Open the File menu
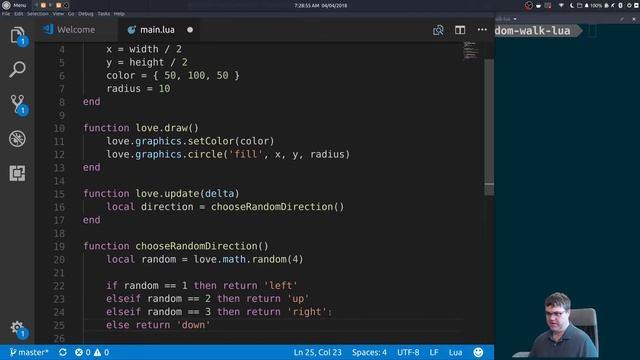 pyautogui.click(x=6, y=14)
